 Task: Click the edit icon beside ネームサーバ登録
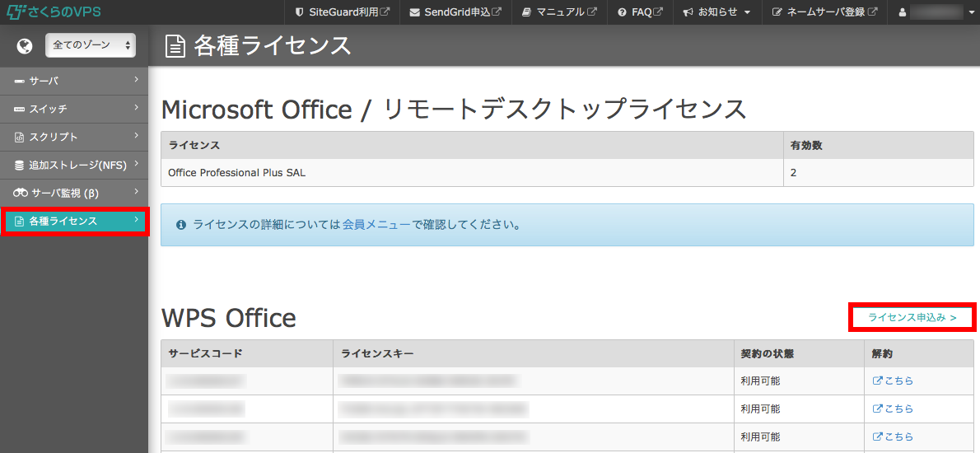777,12
